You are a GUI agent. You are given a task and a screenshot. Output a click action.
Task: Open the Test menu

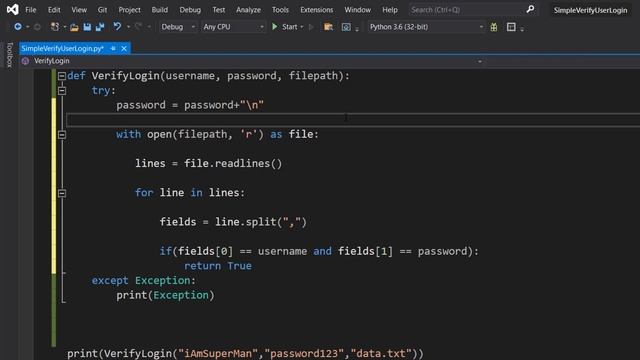coord(218,9)
